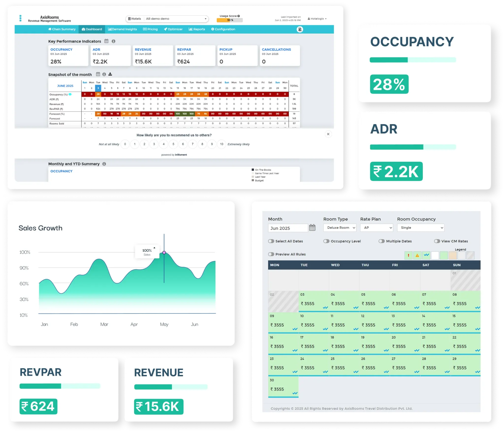Click Key Performance Indicators calendar icon
The width and height of the screenshot is (504, 432).
[x=106, y=41]
